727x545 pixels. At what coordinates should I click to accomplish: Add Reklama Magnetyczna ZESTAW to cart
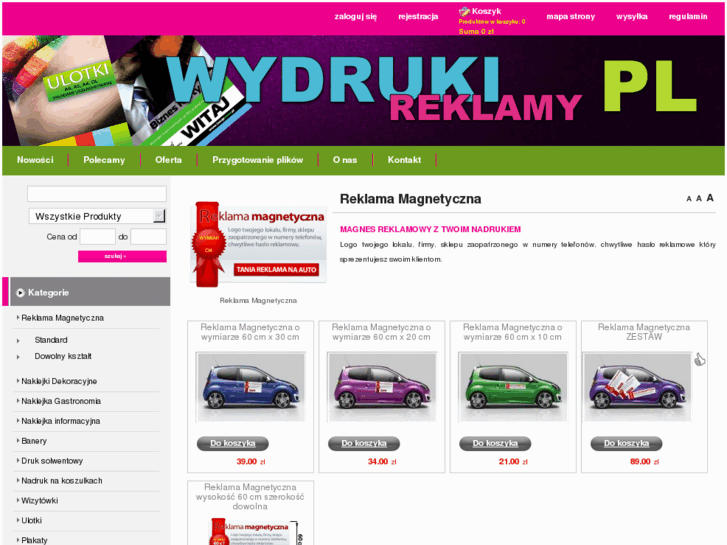coord(626,443)
